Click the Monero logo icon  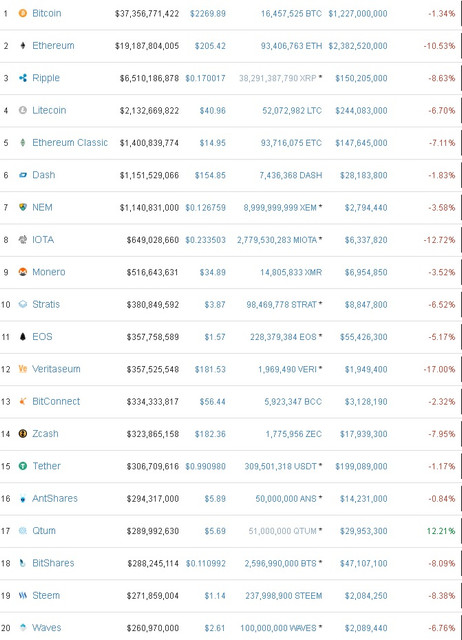(x=23, y=271)
